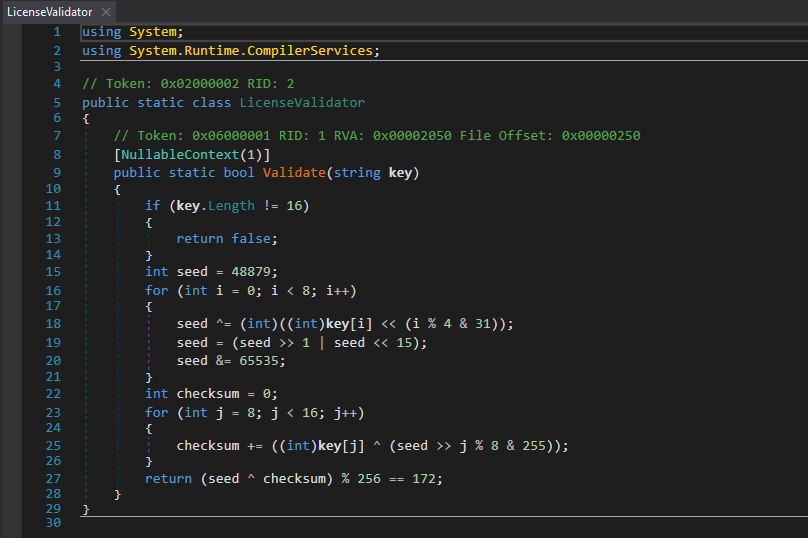Click the 'if (key.Length != 16)' condition
The height and width of the screenshot is (538, 808).
(227, 206)
